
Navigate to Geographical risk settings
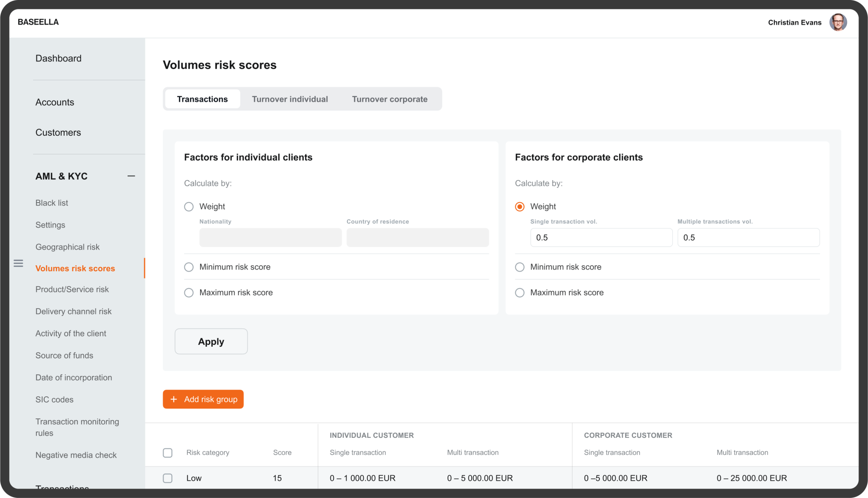point(67,247)
